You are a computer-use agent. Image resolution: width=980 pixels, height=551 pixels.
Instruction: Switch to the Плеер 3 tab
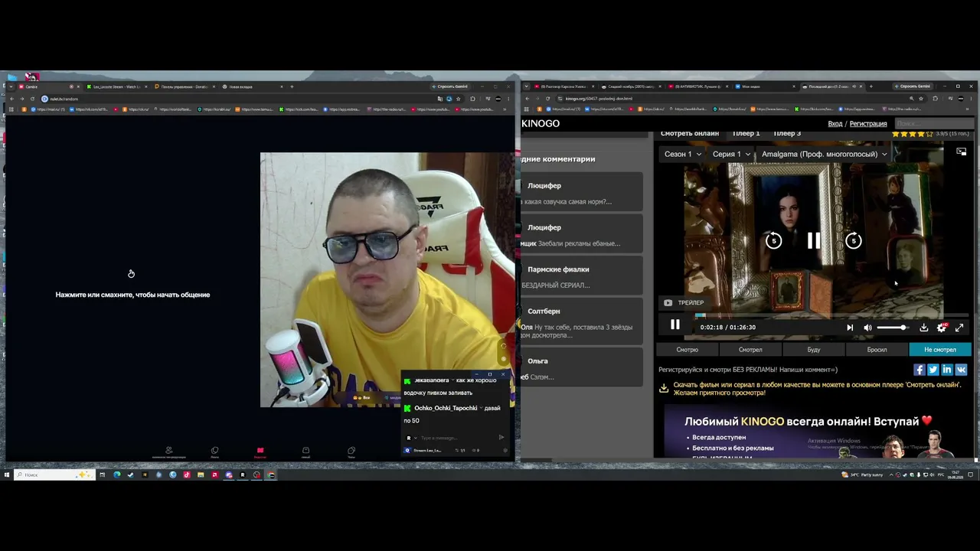787,133
